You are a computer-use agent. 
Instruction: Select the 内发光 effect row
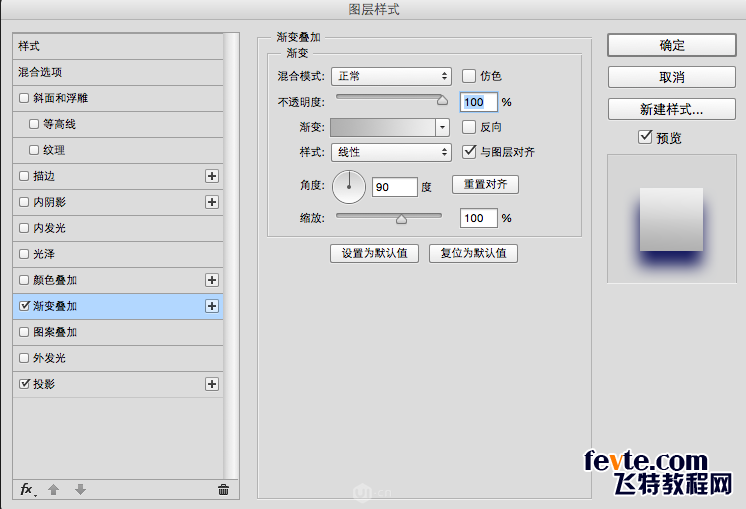coord(118,228)
